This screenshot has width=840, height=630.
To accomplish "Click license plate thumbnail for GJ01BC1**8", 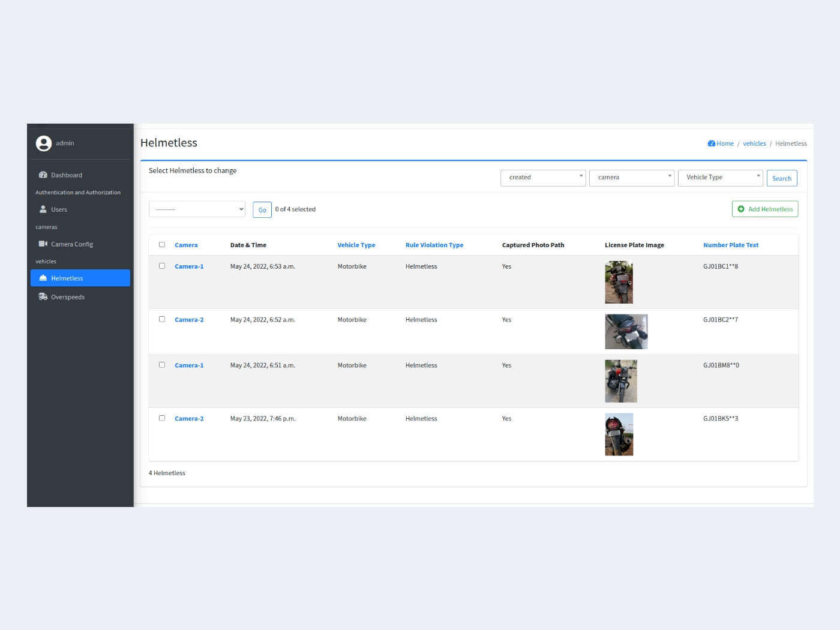I will click(x=619, y=282).
